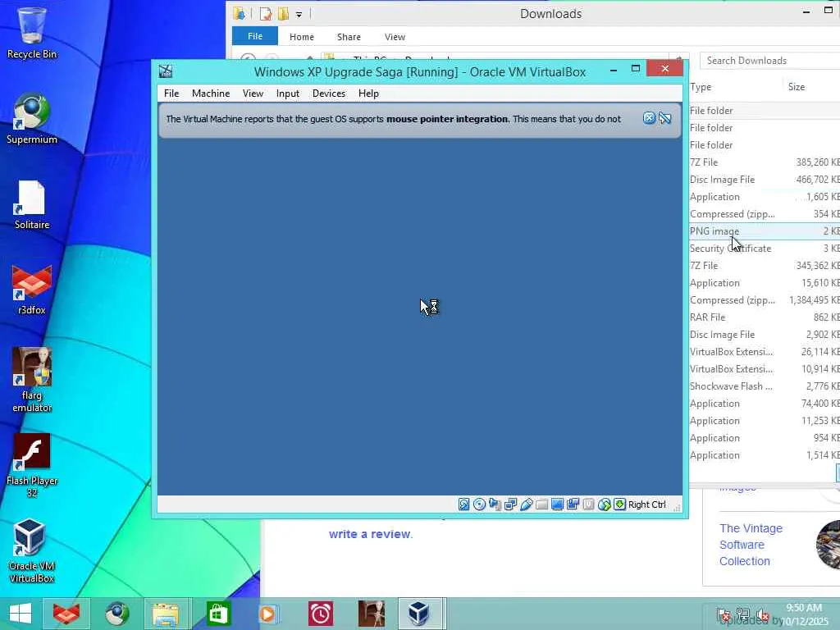Expand the Quick Access Toolbar dropdown in Downloads
Screen dimensions: 840x630
pyautogui.click(x=299, y=15)
